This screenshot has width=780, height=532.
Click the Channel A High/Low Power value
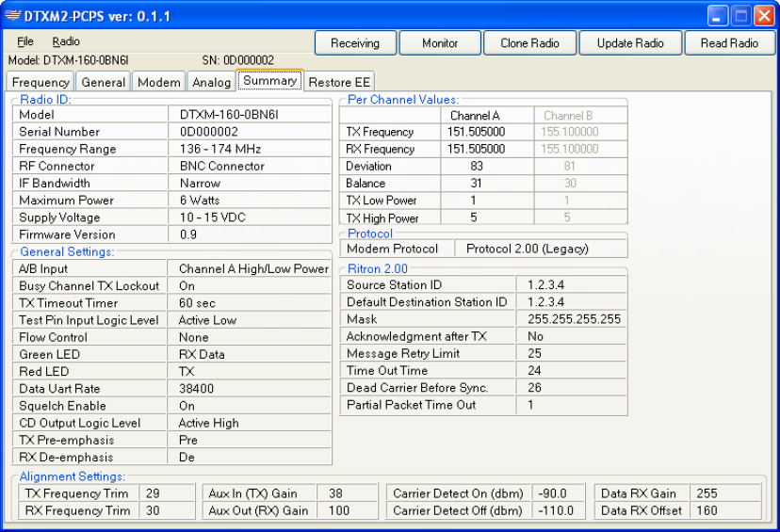tap(253, 269)
